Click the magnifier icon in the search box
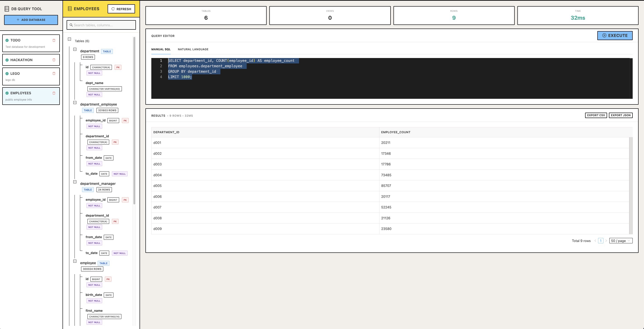The height and width of the screenshot is (329, 644). (x=71, y=25)
